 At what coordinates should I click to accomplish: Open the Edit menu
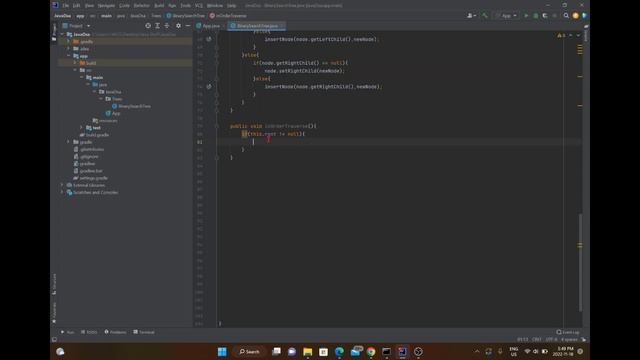(76, 6)
